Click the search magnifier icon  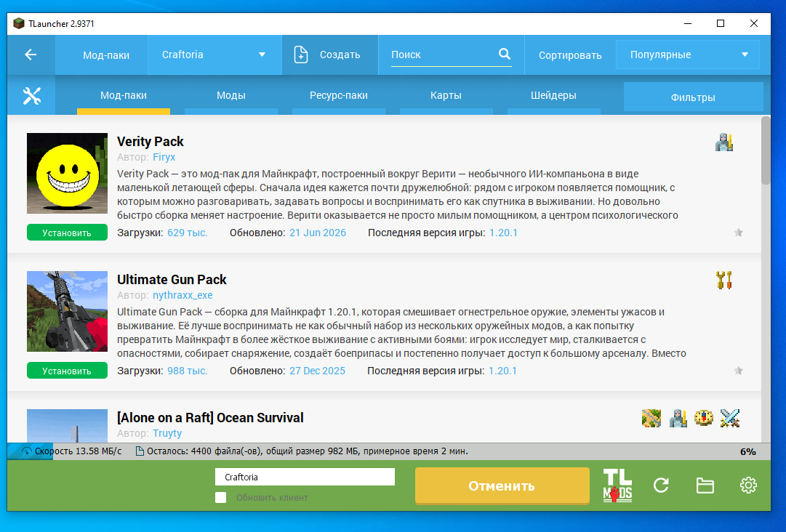tap(505, 54)
